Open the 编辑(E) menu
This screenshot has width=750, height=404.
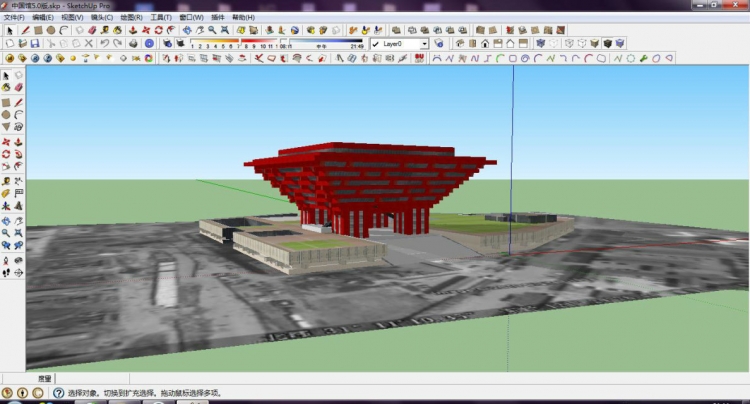(x=43, y=17)
